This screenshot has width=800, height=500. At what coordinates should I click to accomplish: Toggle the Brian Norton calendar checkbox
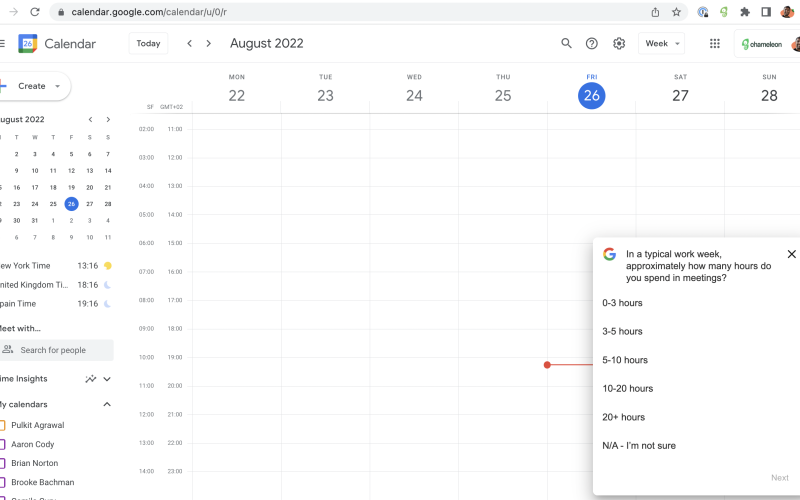[2, 463]
